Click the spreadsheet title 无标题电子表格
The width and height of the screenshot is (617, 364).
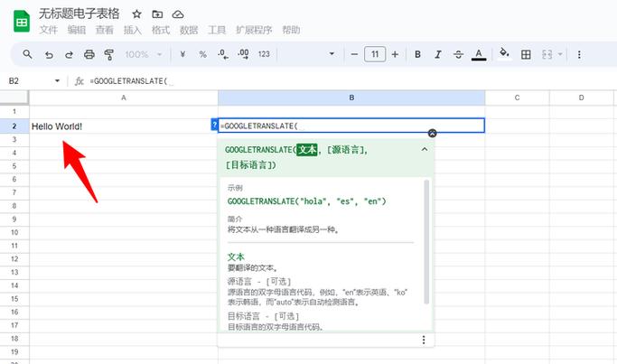[x=79, y=14]
